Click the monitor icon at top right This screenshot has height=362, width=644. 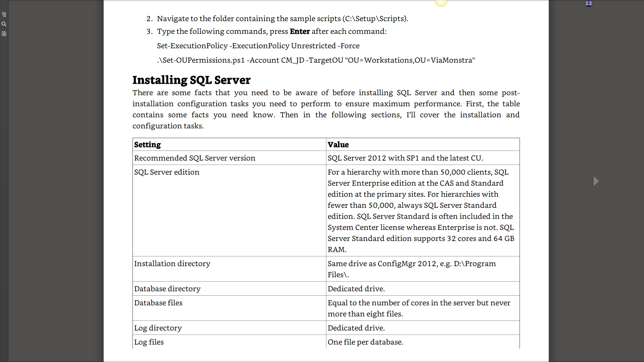tap(589, 4)
